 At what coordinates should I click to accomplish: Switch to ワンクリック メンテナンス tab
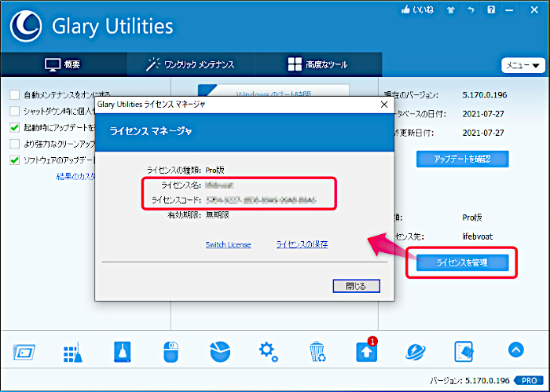[190, 64]
